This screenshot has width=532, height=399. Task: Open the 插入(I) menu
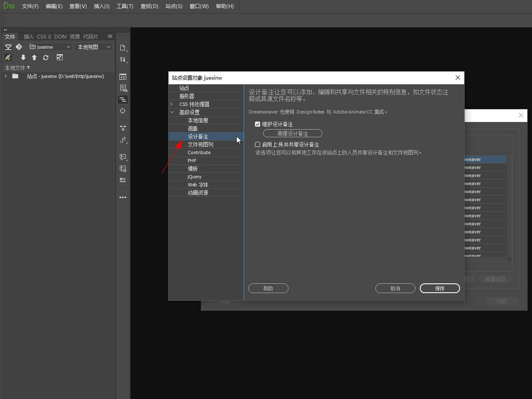pos(102,6)
